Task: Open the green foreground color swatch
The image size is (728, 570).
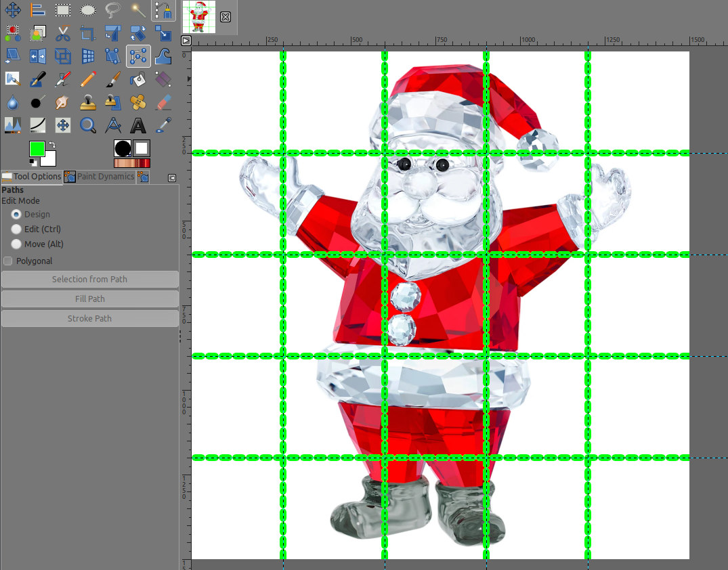Action: (x=37, y=149)
